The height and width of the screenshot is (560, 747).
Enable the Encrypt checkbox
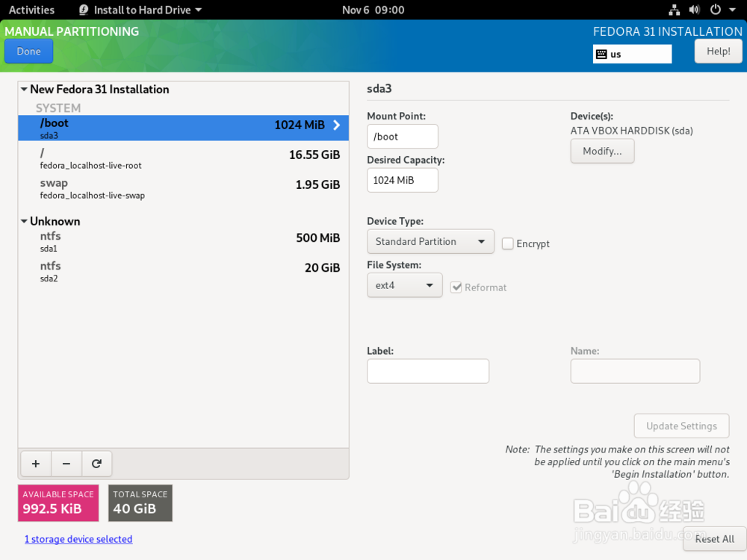(x=508, y=244)
